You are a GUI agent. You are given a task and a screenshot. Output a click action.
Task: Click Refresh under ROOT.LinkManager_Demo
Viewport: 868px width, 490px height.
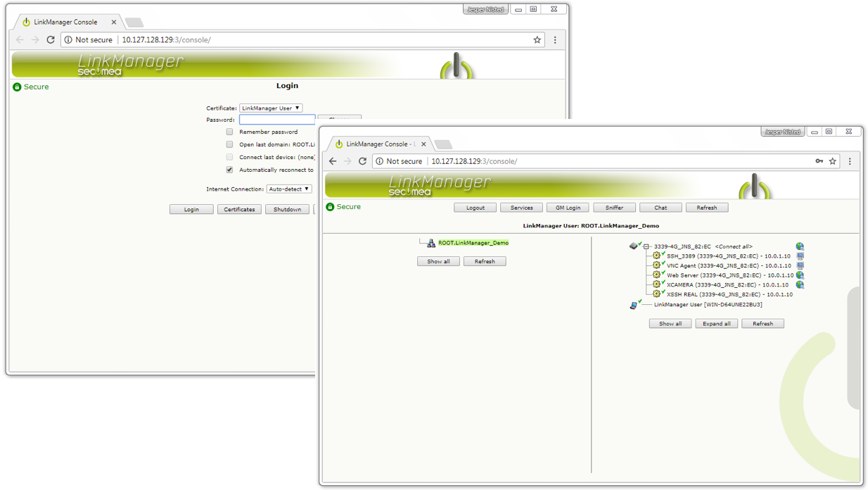[x=485, y=261]
